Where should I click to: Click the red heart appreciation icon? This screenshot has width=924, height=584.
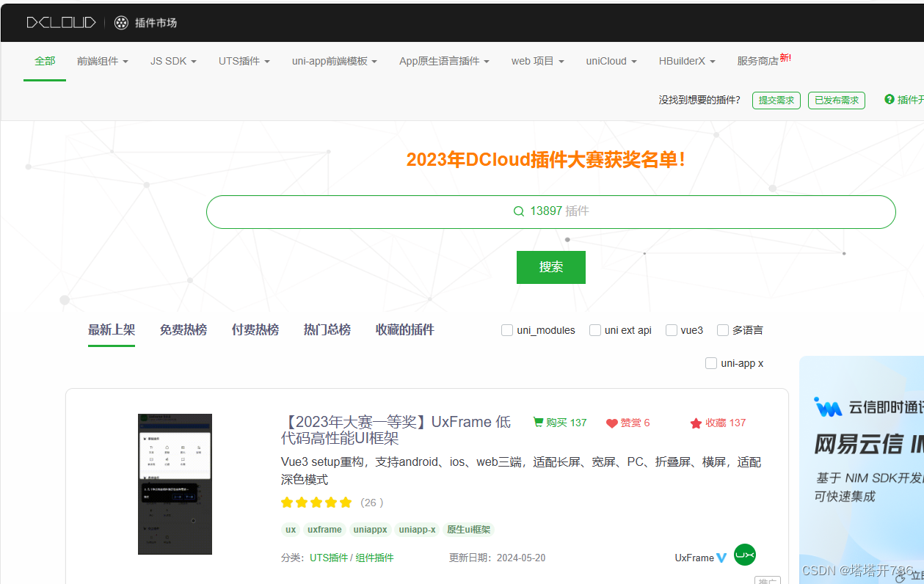tap(612, 423)
